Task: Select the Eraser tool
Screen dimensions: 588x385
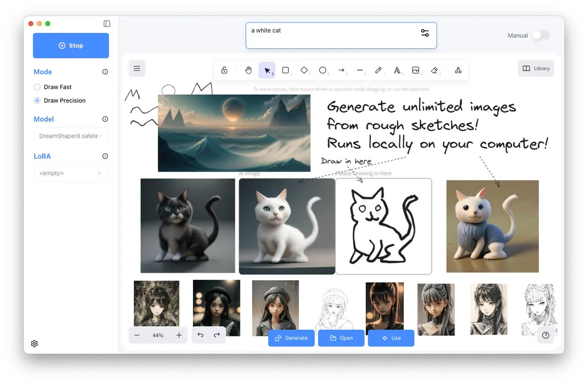Action: click(434, 70)
